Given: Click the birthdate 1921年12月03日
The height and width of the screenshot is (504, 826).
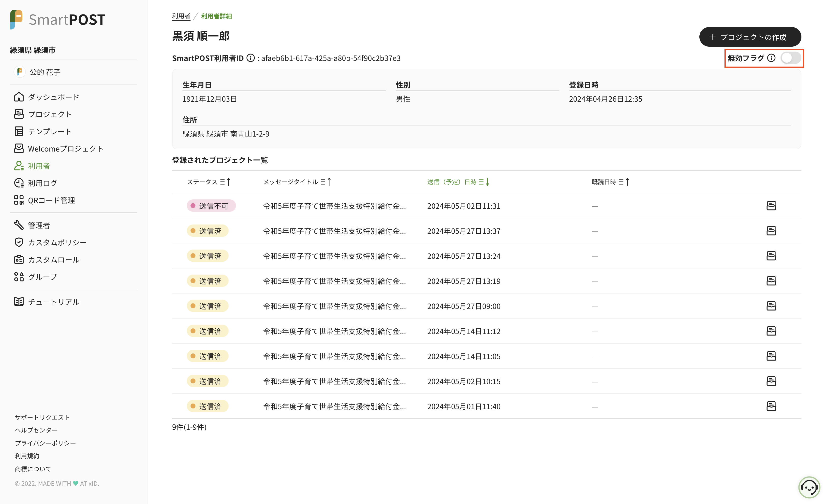Looking at the screenshot, I should 209,99.
